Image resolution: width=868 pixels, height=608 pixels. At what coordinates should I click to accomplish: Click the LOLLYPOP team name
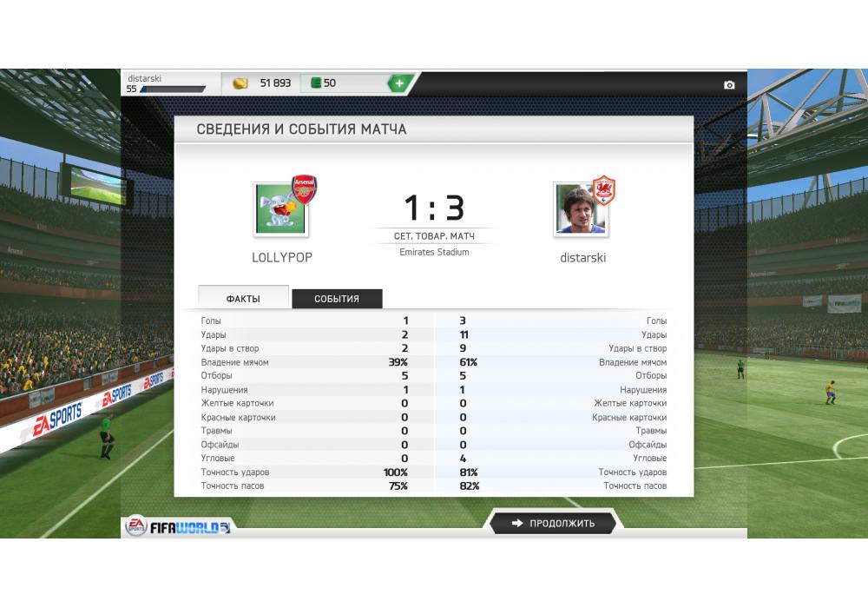click(282, 257)
